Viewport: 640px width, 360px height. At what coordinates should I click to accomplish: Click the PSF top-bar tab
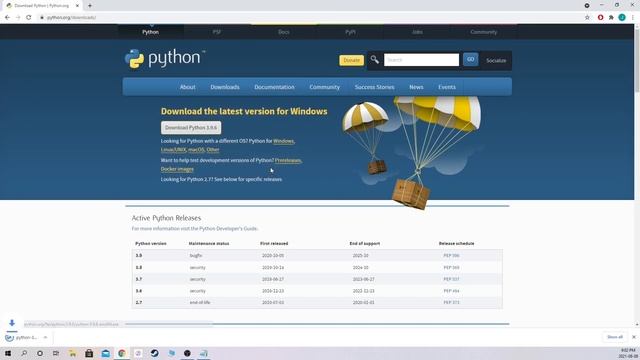(217, 32)
